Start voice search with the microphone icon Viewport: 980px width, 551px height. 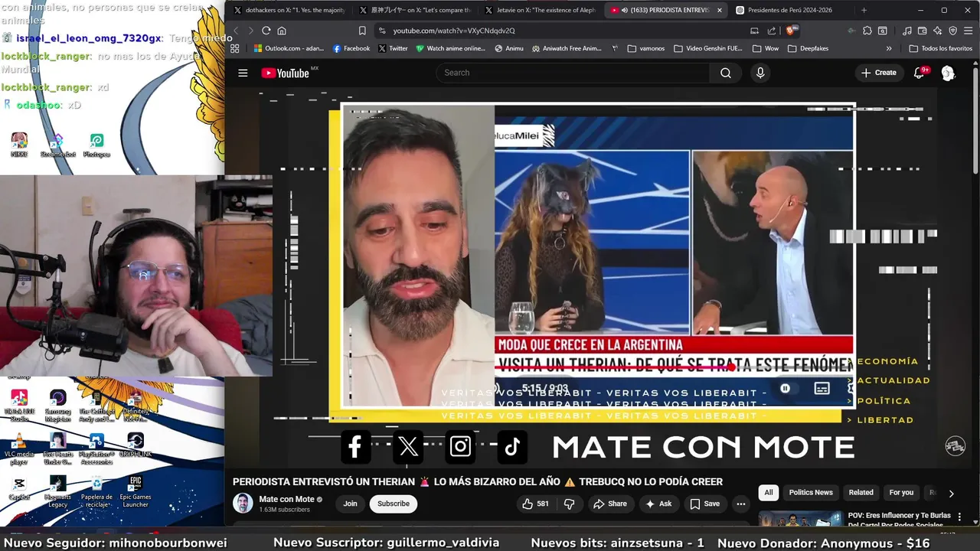[760, 73]
